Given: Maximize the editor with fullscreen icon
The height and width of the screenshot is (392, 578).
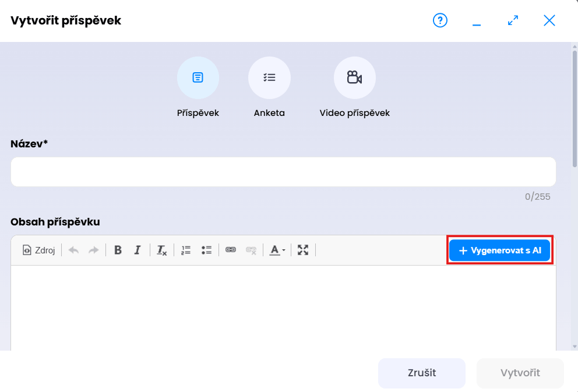Looking at the screenshot, I should [303, 250].
